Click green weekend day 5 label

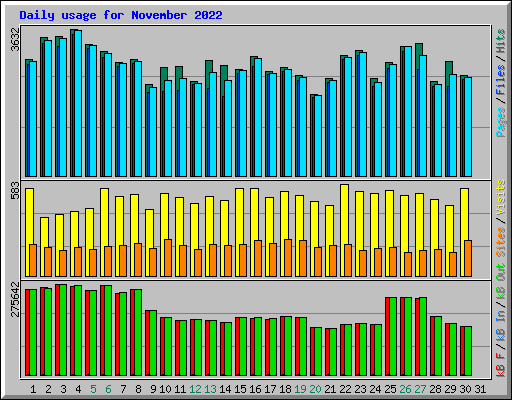pyautogui.click(x=93, y=389)
